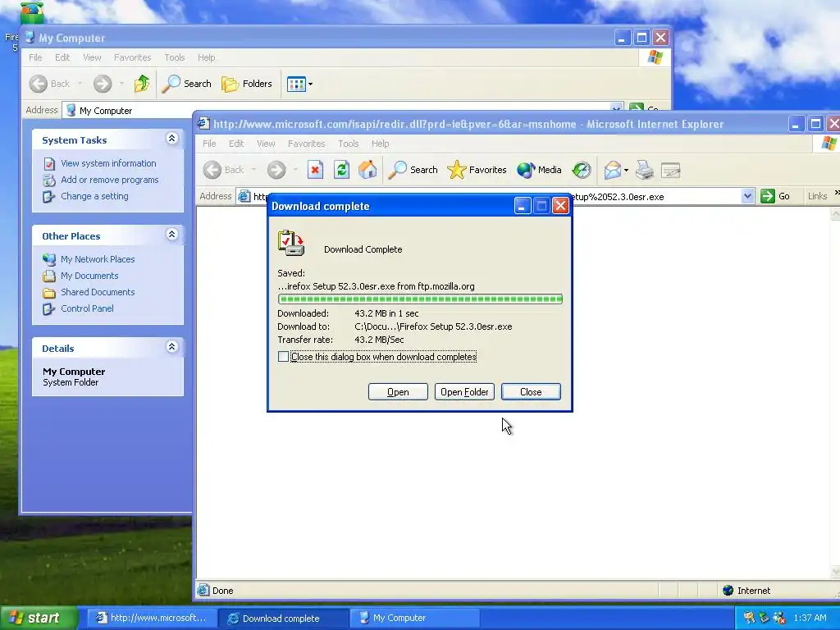
Task: Click the download progress bar
Action: 420,299
